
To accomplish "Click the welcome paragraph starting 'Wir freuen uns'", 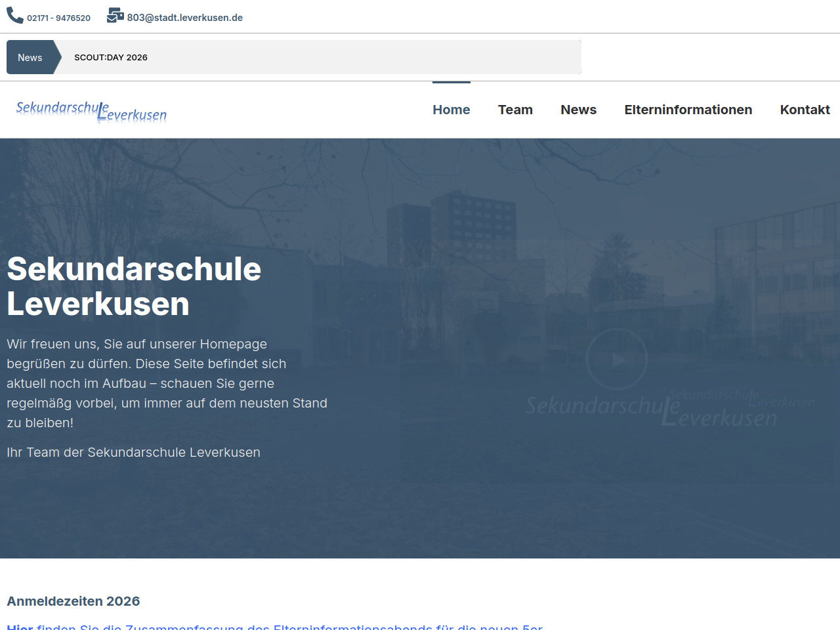I will 167,383.
